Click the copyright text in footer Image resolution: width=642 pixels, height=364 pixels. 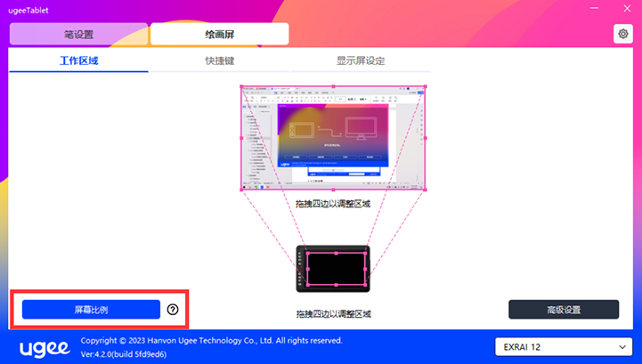point(211,341)
